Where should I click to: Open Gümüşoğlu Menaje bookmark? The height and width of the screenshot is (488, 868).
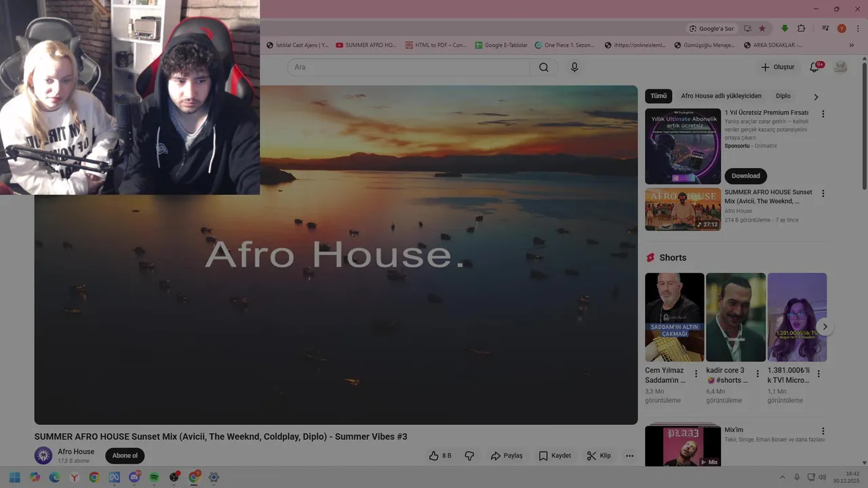click(x=705, y=45)
